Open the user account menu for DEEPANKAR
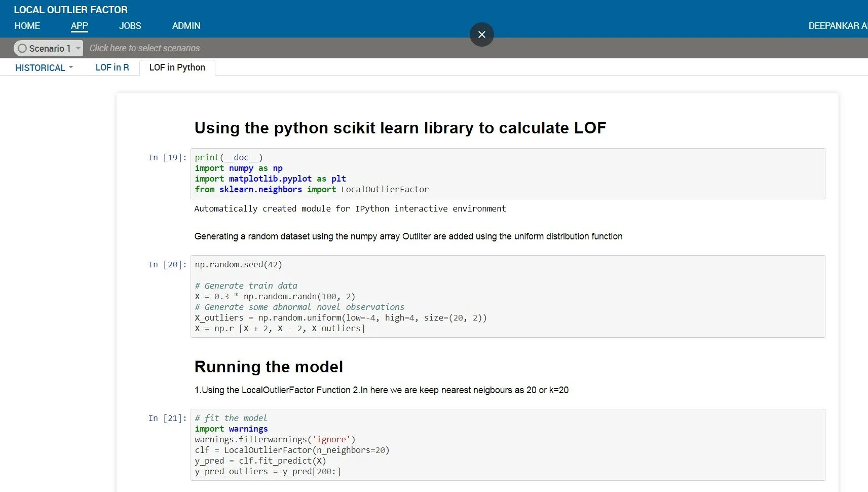Viewport: 868px width, 492px height. pos(836,25)
